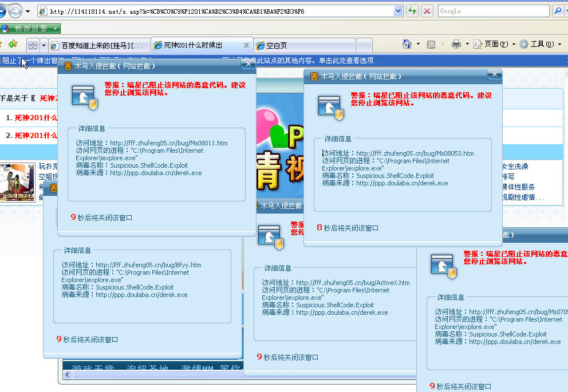The image size is (568, 392).
Task: Click the Google search box
Action: pos(494,11)
